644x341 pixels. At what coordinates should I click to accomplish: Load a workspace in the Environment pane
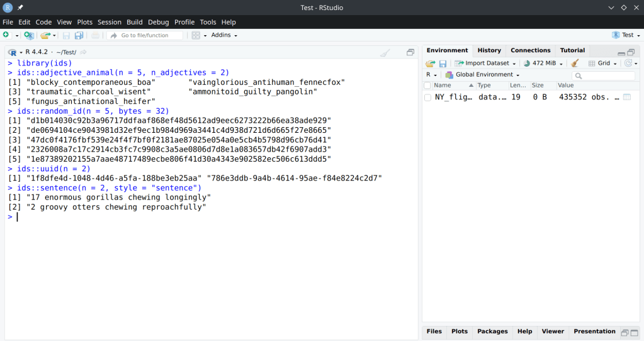click(x=431, y=64)
